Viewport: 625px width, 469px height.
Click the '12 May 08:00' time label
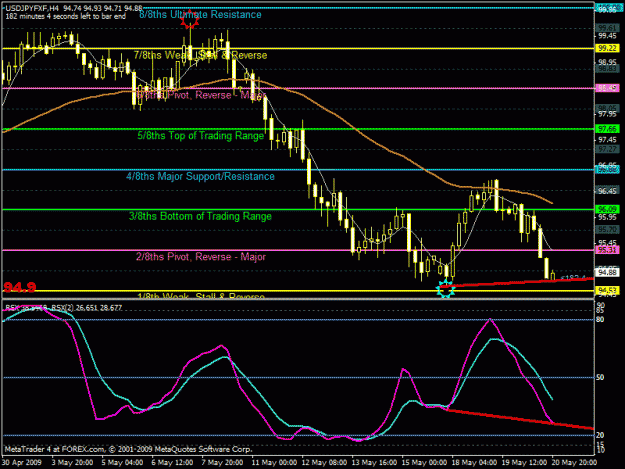324,463
